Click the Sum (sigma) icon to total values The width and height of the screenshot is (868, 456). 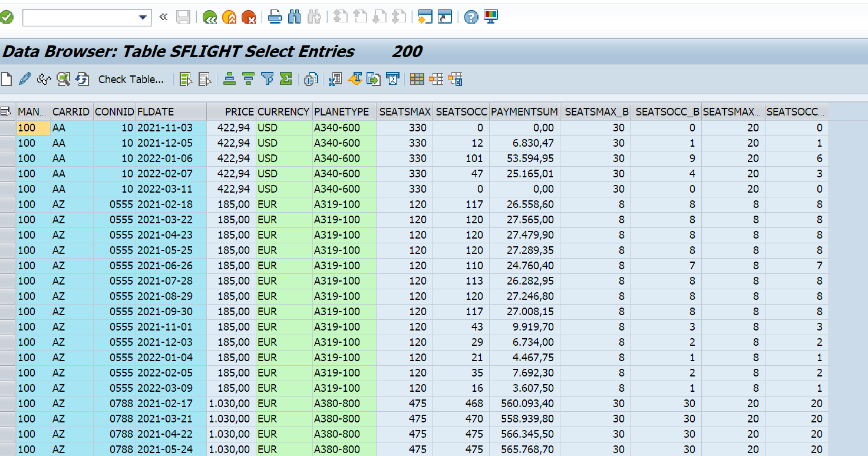pyautogui.click(x=286, y=78)
